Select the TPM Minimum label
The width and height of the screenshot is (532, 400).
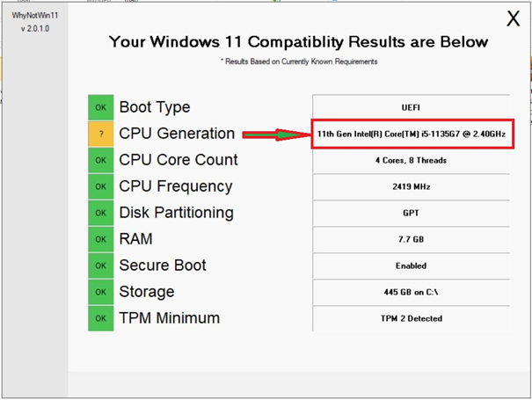[170, 318]
